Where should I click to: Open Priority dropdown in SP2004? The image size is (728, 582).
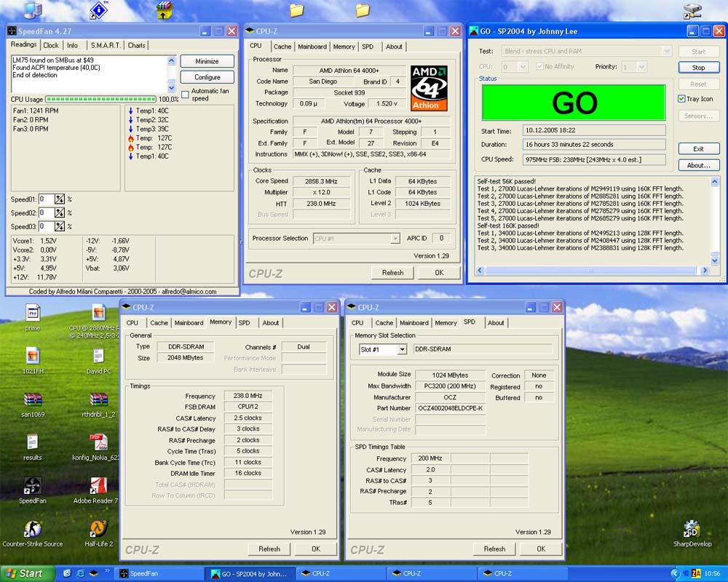pyautogui.click(x=641, y=67)
